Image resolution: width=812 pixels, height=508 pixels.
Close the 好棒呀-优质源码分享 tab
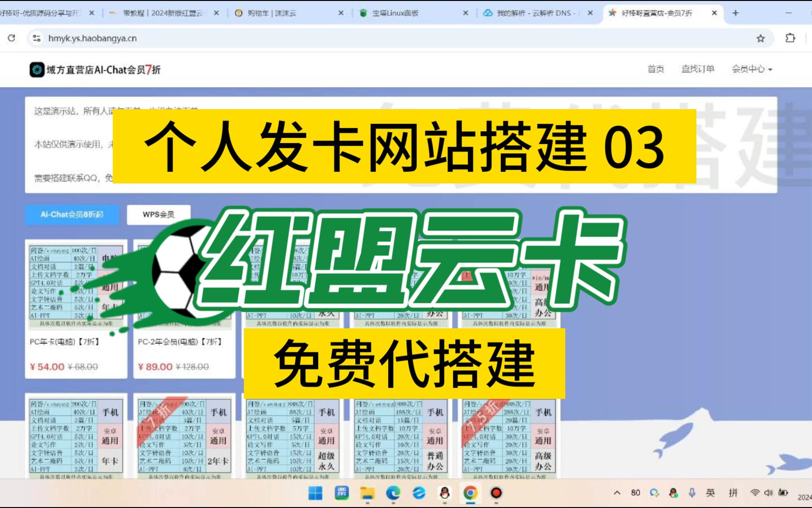92,13
